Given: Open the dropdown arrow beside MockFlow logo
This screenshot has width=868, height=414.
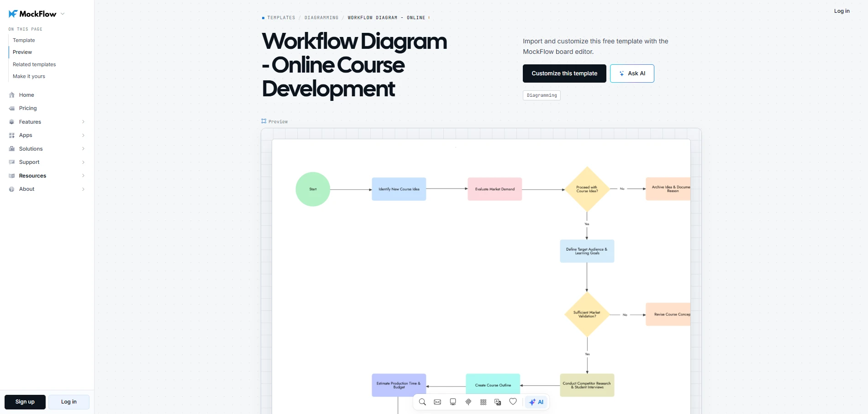Looking at the screenshot, I should click(63, 14).
